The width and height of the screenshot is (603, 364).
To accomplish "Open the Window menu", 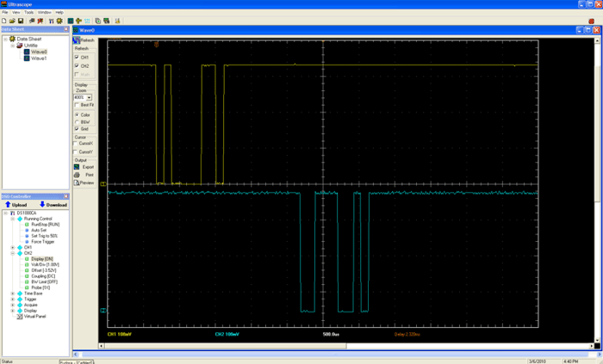I will tap(44, 12).
